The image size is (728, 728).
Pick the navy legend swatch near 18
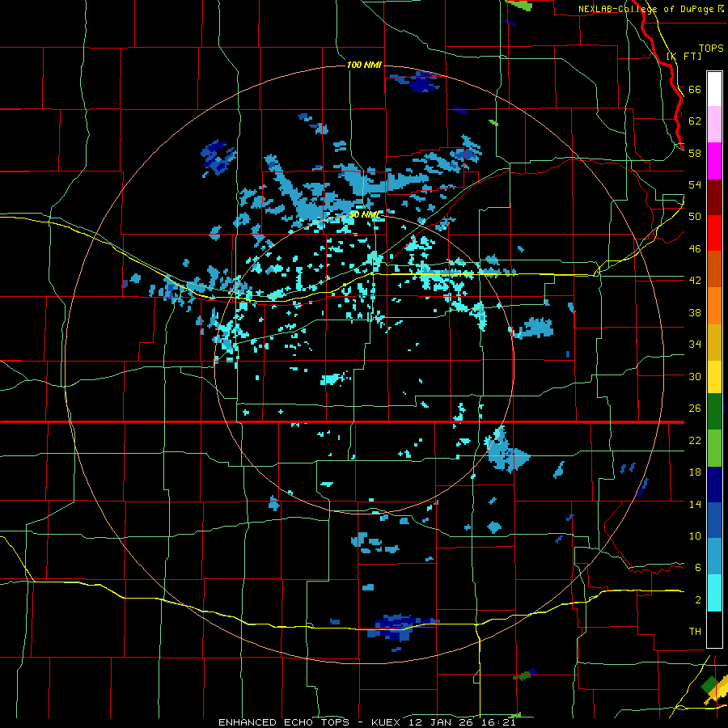pyautogui.click(x=714, y=485)
